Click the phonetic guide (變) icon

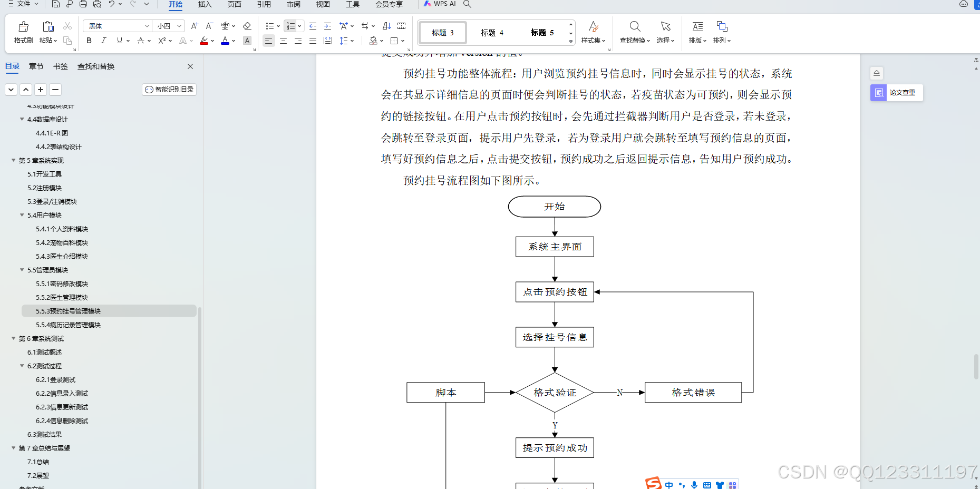tap(225, 26)
